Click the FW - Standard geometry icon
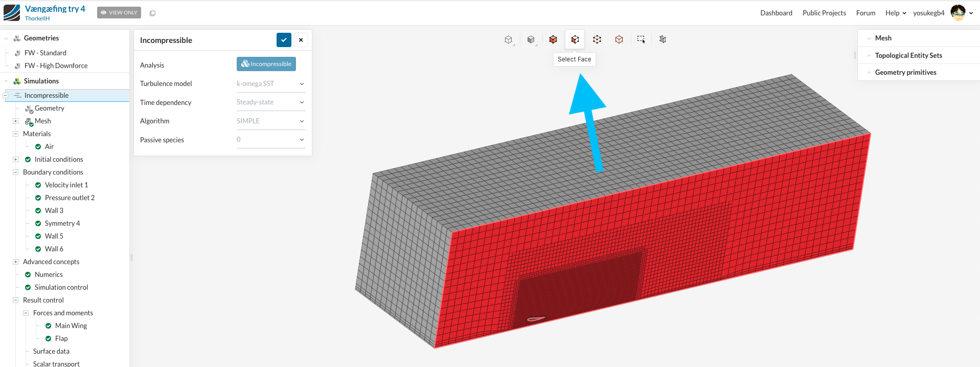The image size is (980, 367). [18, 53]
